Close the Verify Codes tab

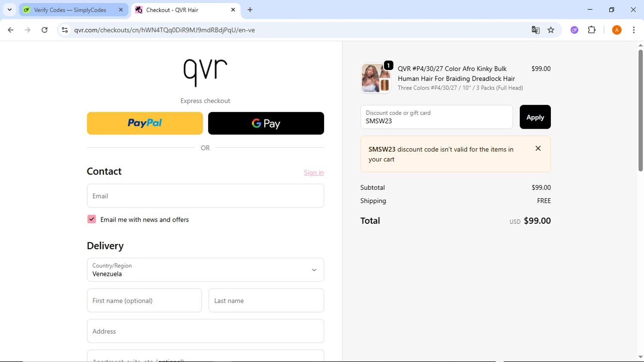click(121, 10)
